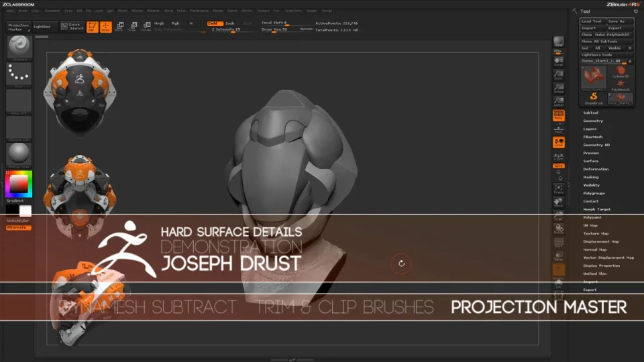Select the large Torso_Start3 tool thumbnail
Image resolution: width=644 pixels, height=362 pixels.
(x=594, y=78)
